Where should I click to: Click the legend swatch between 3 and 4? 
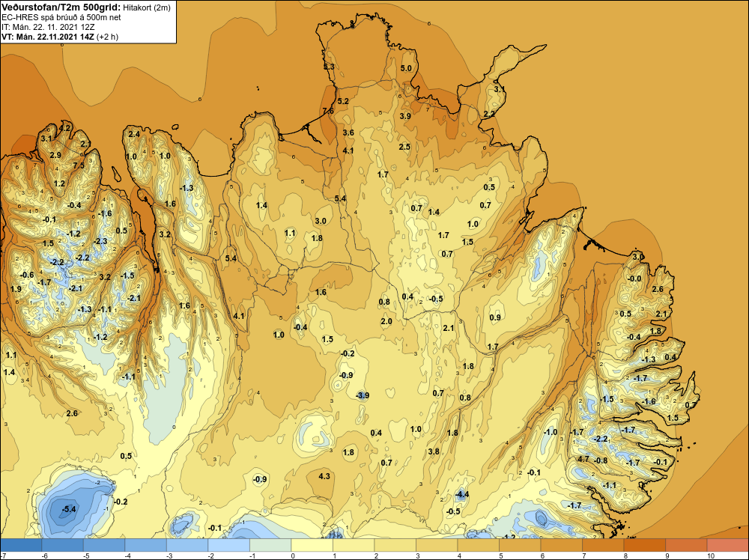click(x=437, y=545)
